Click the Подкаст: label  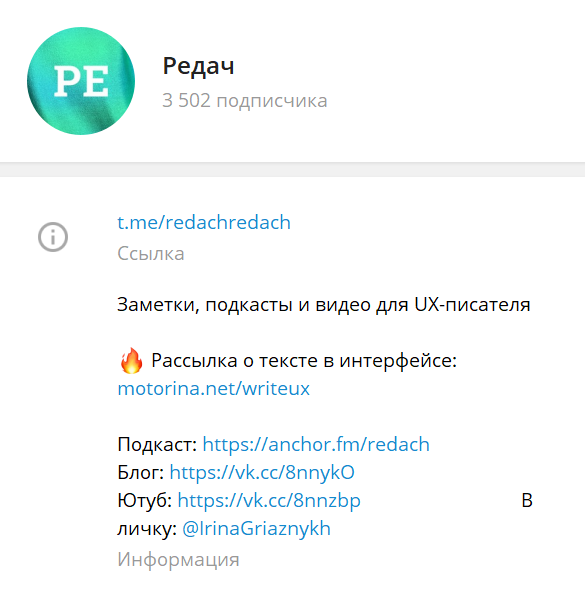pos(157,444)
